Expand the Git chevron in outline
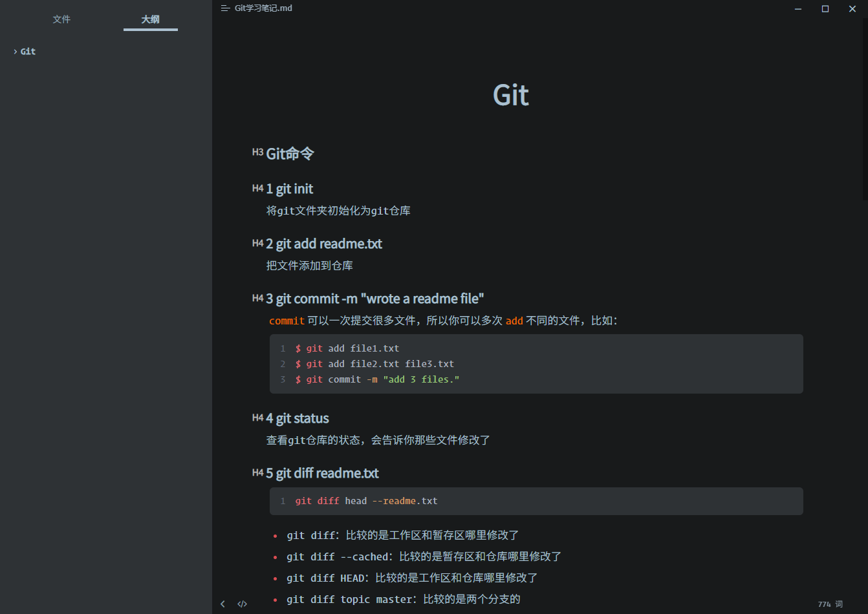Image resolution: width=868 pixels, height=614 pixels. click(15, 52)
